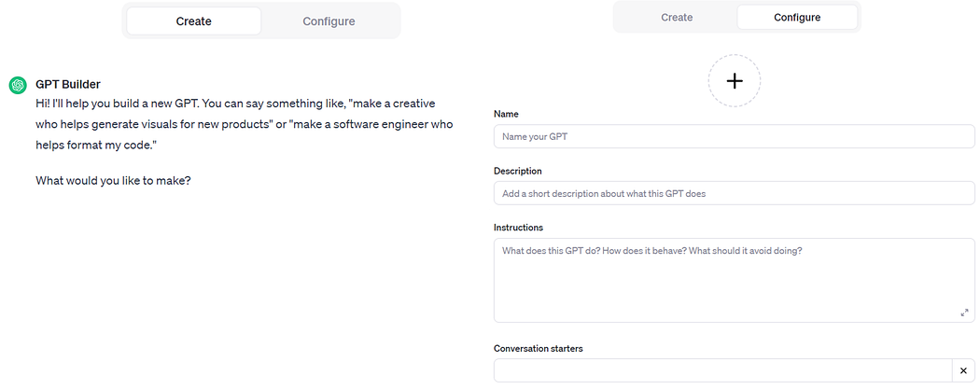Expand the Instructions box using the arrows icon
Screen dimensions: 980x389
pyautogui.click(x=964, y=313)
